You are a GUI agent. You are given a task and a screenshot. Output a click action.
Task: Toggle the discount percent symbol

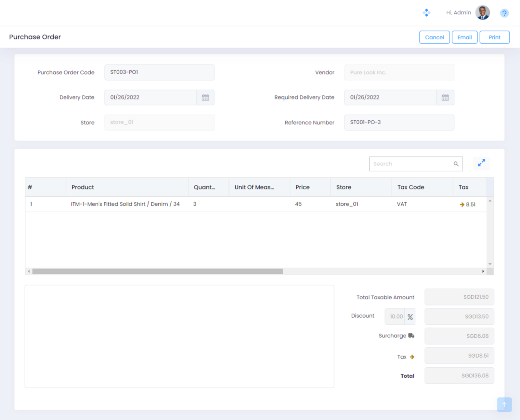point(410,317)
